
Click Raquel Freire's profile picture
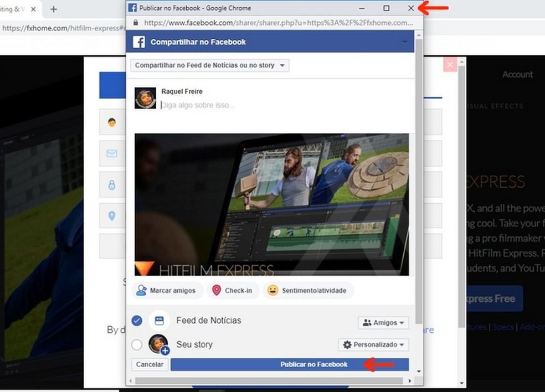point(145,98)
